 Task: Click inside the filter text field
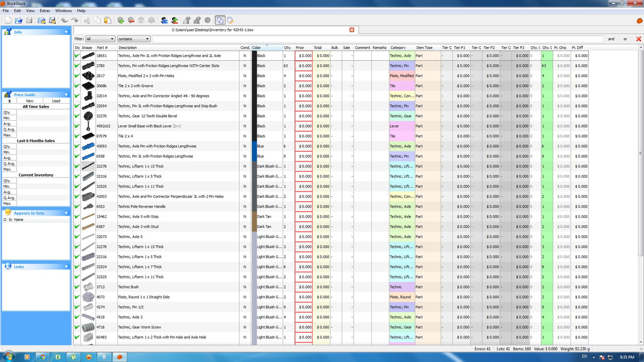tap(377, 39)
